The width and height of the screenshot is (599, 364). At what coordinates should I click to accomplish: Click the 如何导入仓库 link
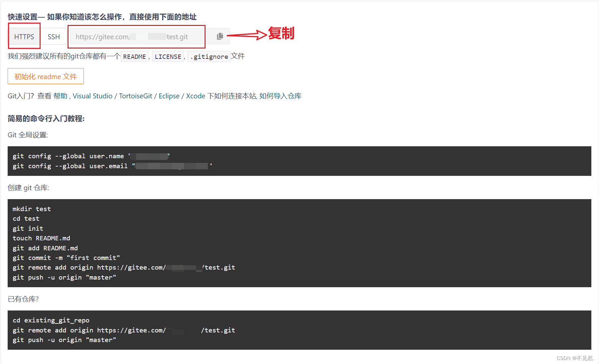[280, 96]
